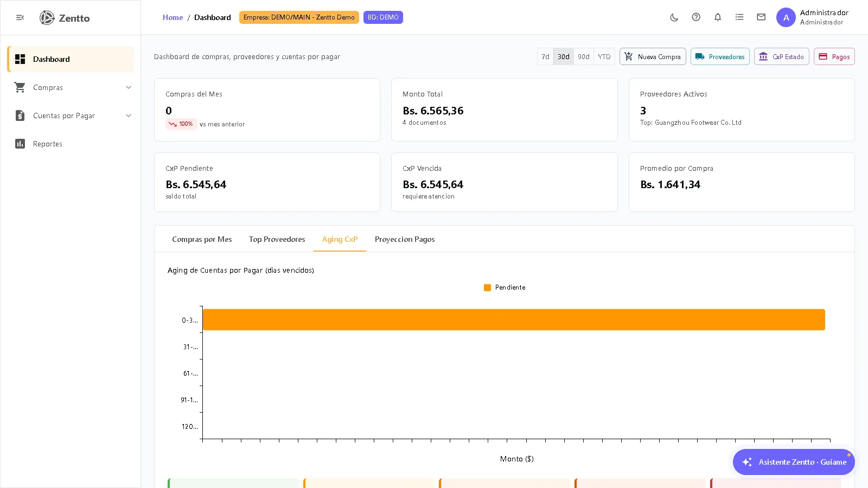Select the YTD time range
868x488 pixels.
click(604, 56)
